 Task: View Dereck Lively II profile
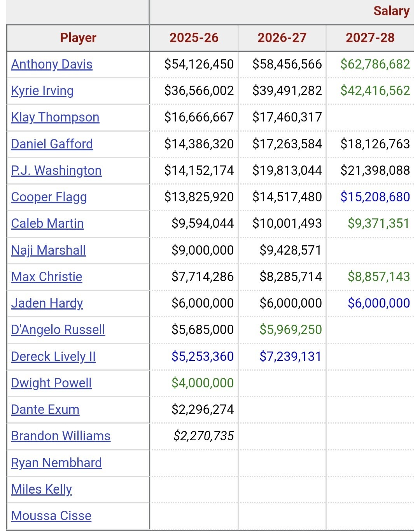54,357
